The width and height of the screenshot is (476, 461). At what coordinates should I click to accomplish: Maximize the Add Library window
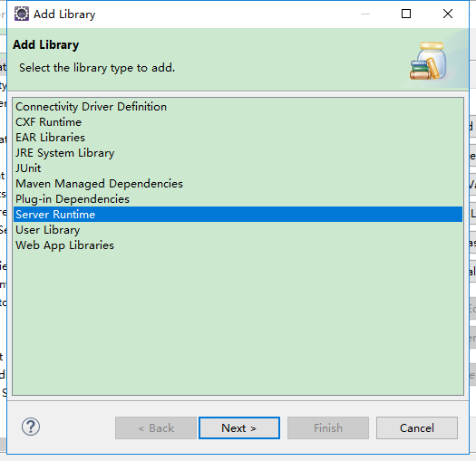[x=406, y=14]
